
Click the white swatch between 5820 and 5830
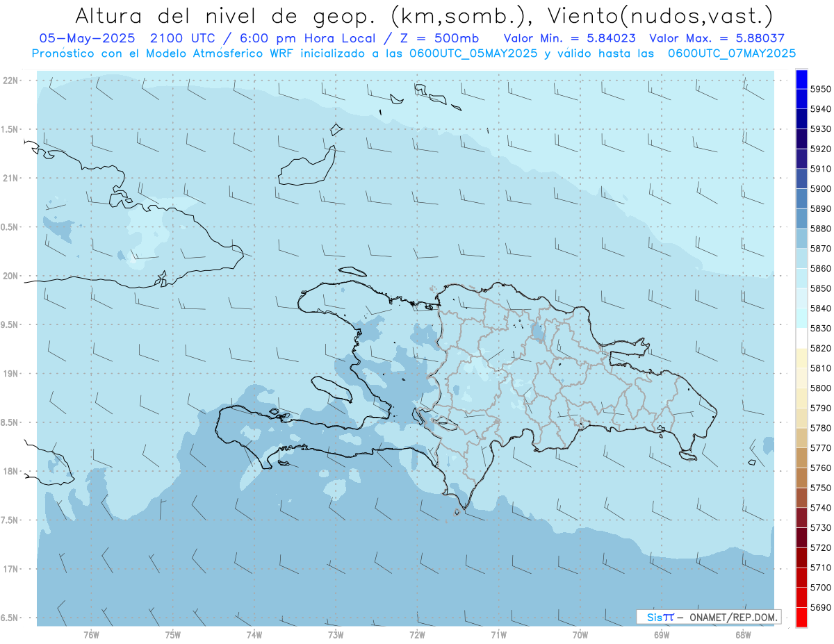[801, 338]
